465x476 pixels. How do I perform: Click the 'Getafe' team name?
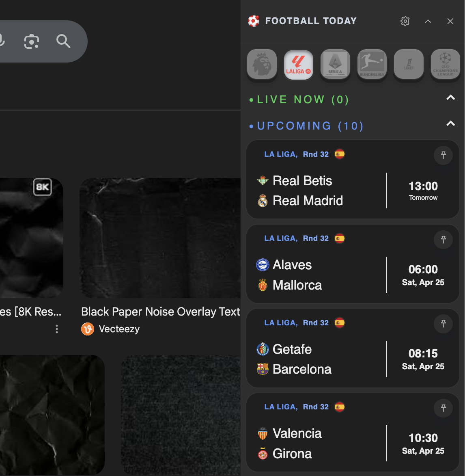[x=292, y=349]
